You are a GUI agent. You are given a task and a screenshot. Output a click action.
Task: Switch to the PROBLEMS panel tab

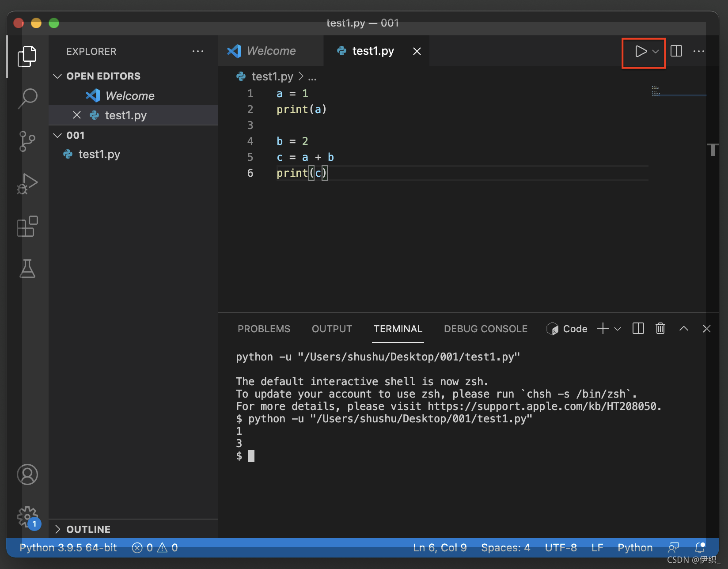point(264,329)
